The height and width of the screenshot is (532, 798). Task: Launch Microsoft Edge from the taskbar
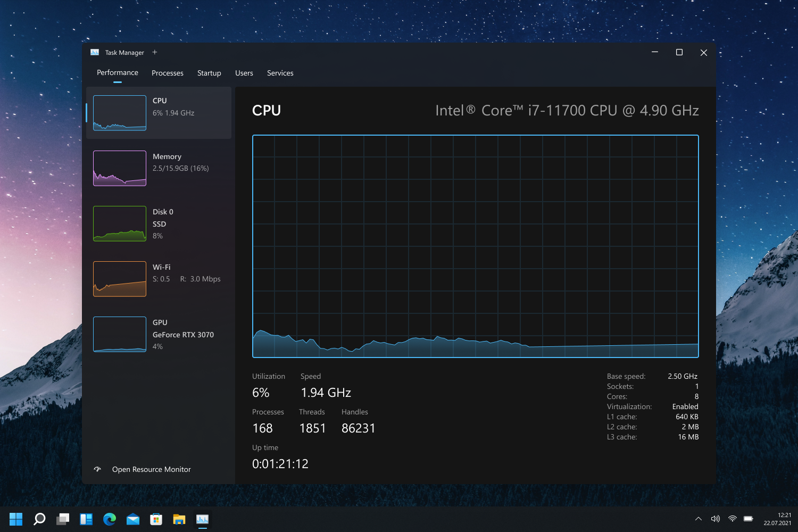coord(110,519)
